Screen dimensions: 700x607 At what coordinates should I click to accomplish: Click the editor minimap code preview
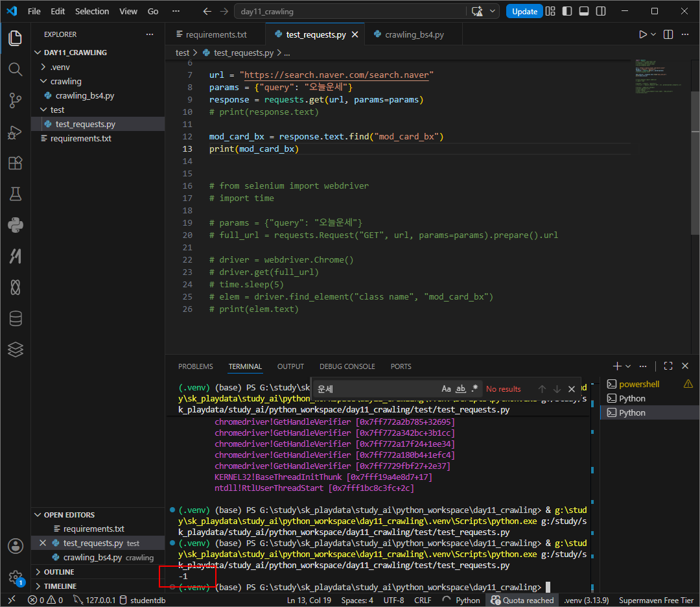pos(658,76)
